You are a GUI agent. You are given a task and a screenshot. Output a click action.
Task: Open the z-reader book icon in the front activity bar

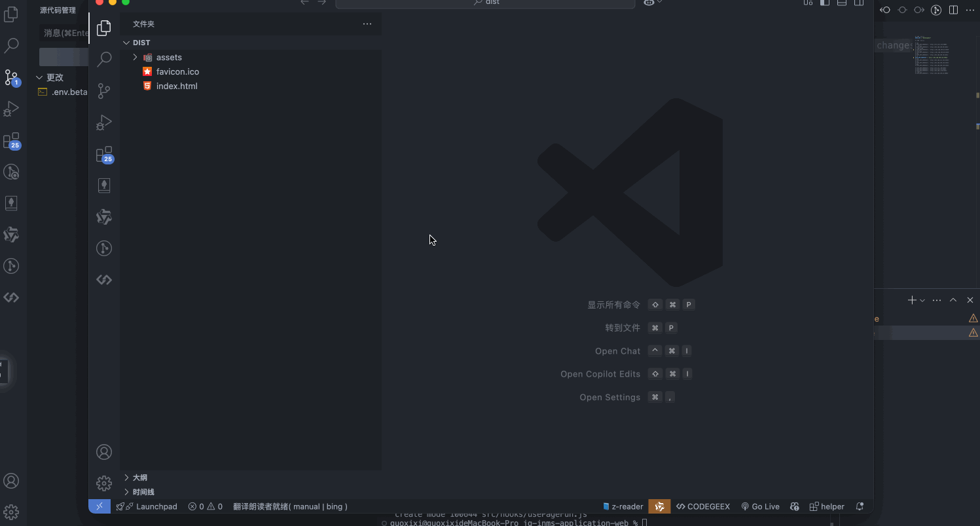pyautogui.click(x=104, y=185)
